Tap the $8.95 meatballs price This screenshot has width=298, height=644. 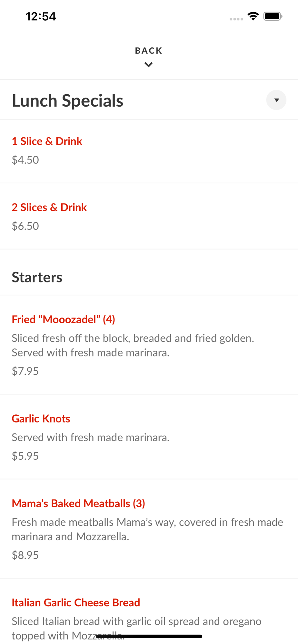click(x=25, y=555)
